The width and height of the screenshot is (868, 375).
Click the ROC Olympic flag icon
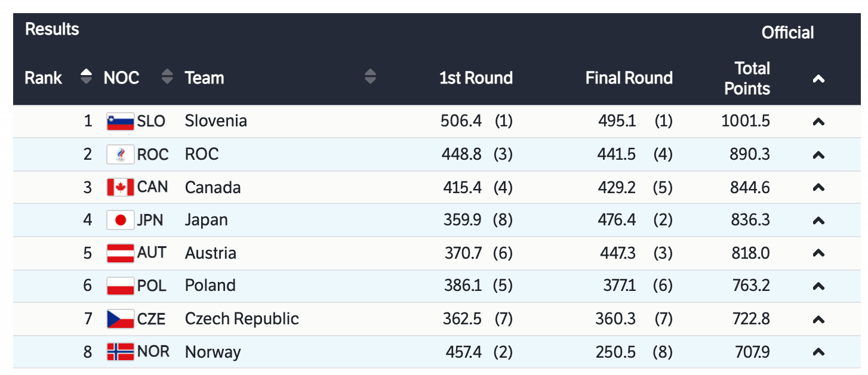[x=120, y=154]
